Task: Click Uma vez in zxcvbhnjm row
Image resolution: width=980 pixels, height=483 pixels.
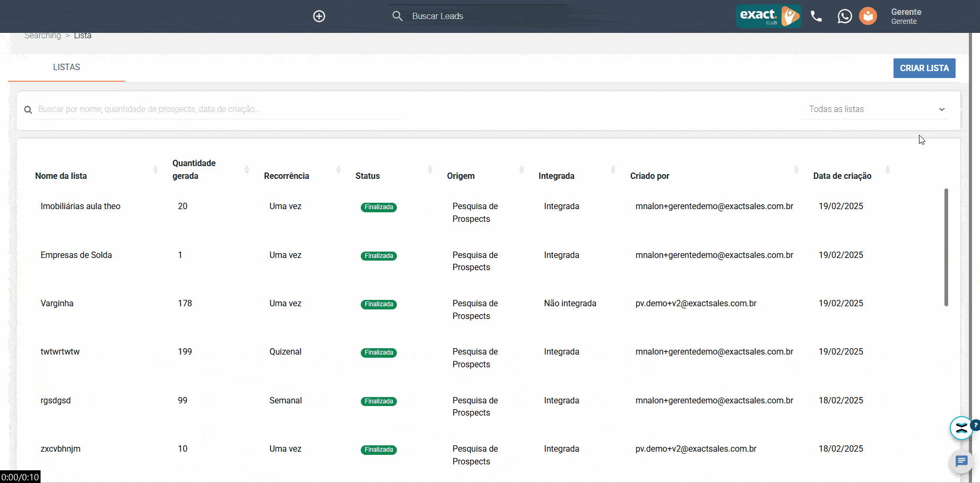Action: (285, 449)
